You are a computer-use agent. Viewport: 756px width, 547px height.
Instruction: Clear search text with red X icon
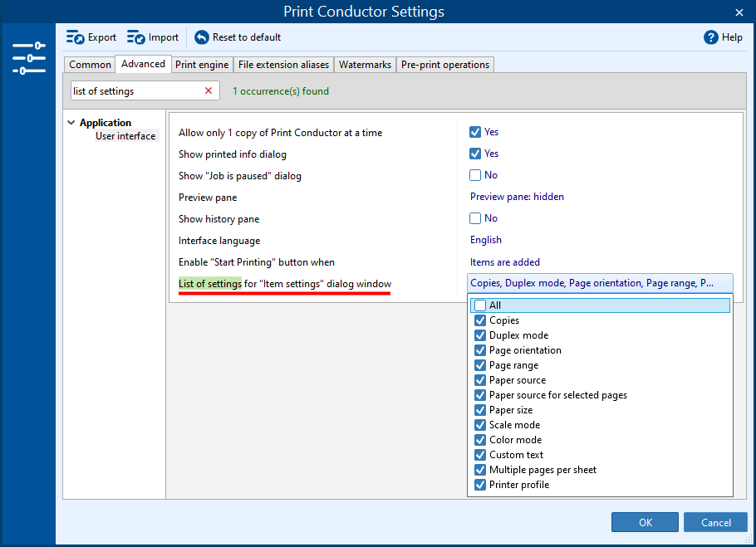pos(209,90)
